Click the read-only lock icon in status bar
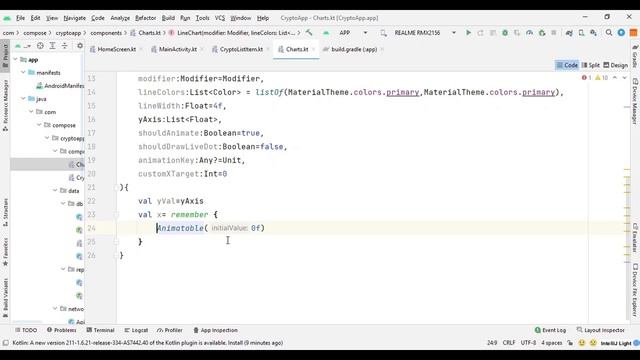 570,343
